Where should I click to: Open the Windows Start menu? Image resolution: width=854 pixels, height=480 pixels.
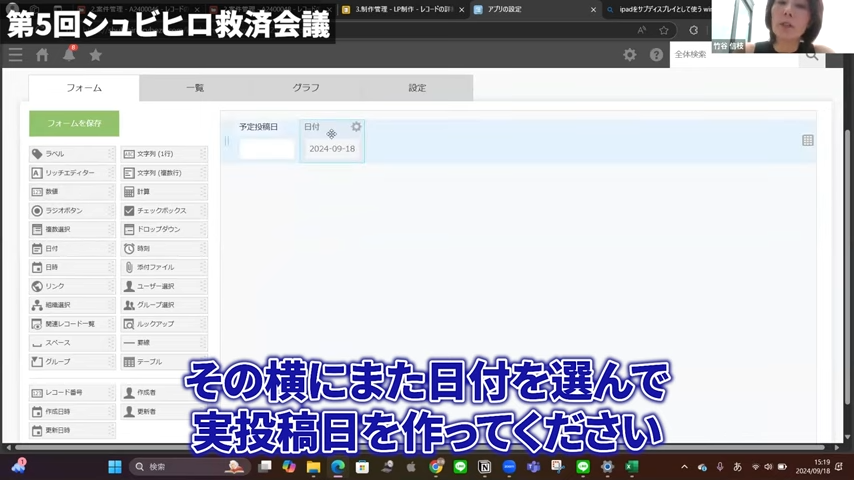115,467
